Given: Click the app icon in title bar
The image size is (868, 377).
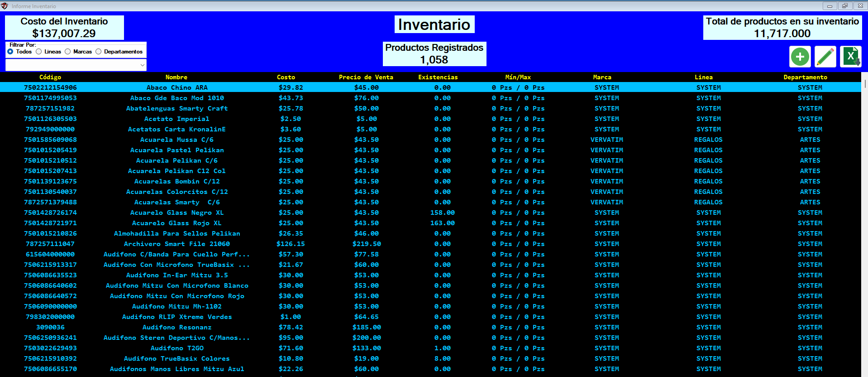Looking at the screenshot, I should pos(5,6).
